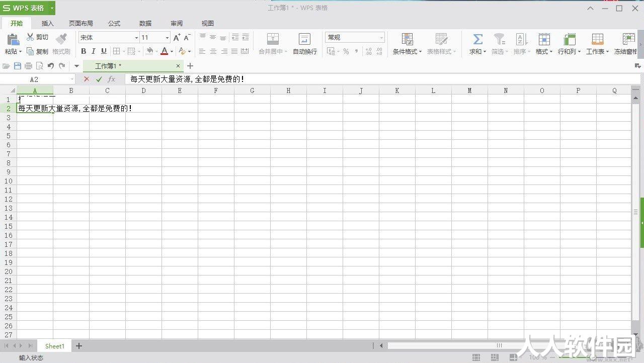Click the Format (格式) cells icon
The height and width of the screenshot is (363, 644).
coord(544,39)
